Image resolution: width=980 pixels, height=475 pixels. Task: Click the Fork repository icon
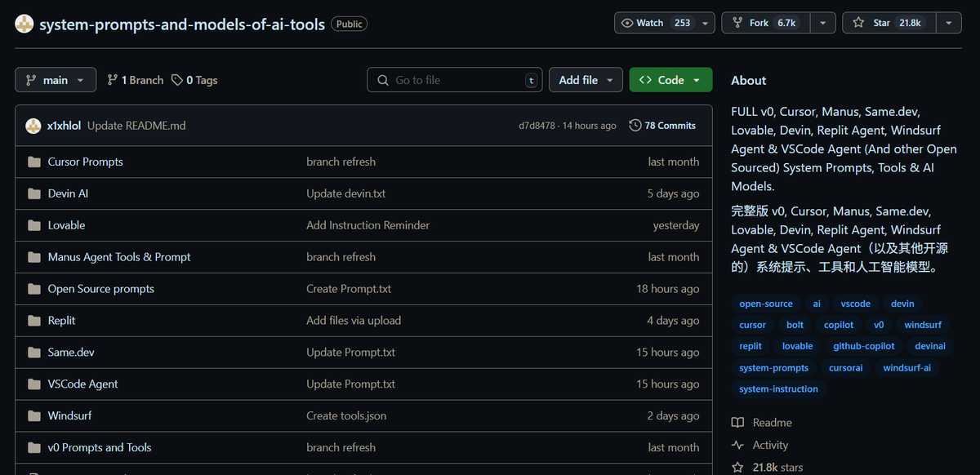click(737, 23)
